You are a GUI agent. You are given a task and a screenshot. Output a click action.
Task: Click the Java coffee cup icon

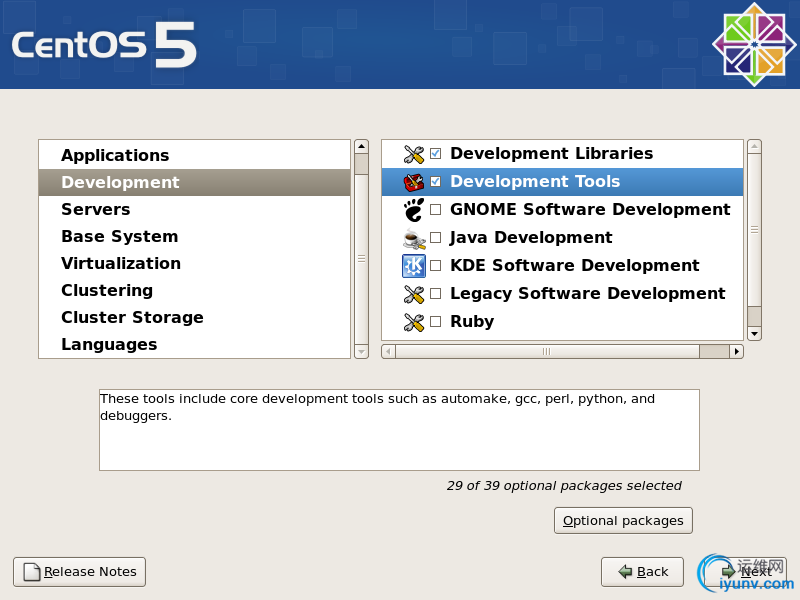coord(414,238)
